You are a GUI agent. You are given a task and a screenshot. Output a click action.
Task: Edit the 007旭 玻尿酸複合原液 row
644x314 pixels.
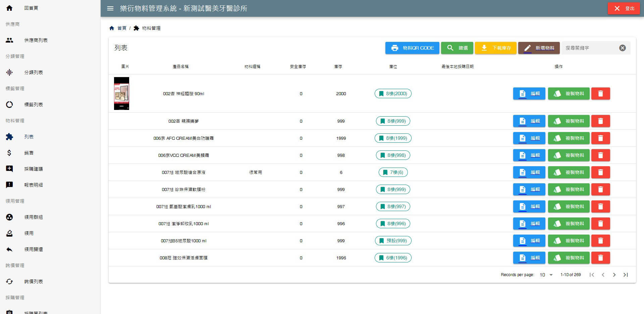[x=529, y=172]
